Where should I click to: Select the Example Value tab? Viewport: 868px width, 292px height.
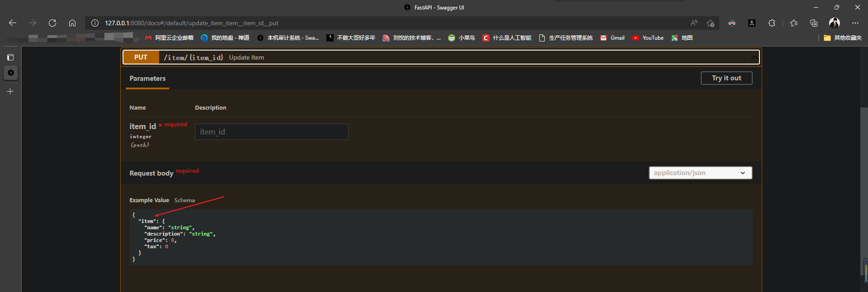click(149, 200)
